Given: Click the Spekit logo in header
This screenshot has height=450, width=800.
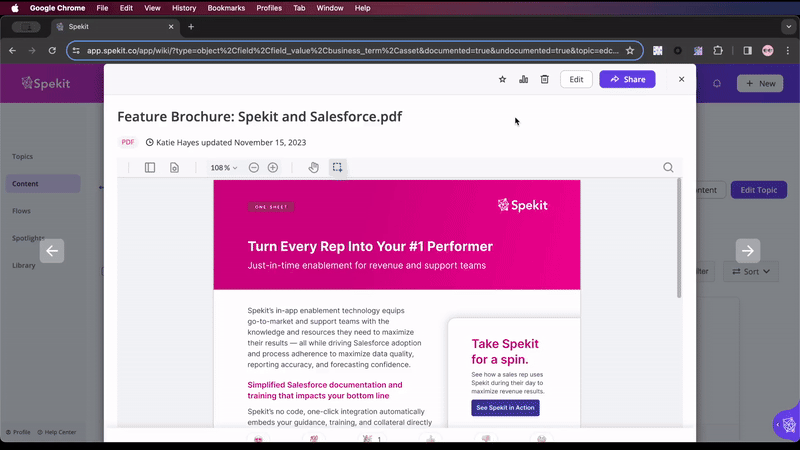Looking at the screenshot, I should 46,83.
